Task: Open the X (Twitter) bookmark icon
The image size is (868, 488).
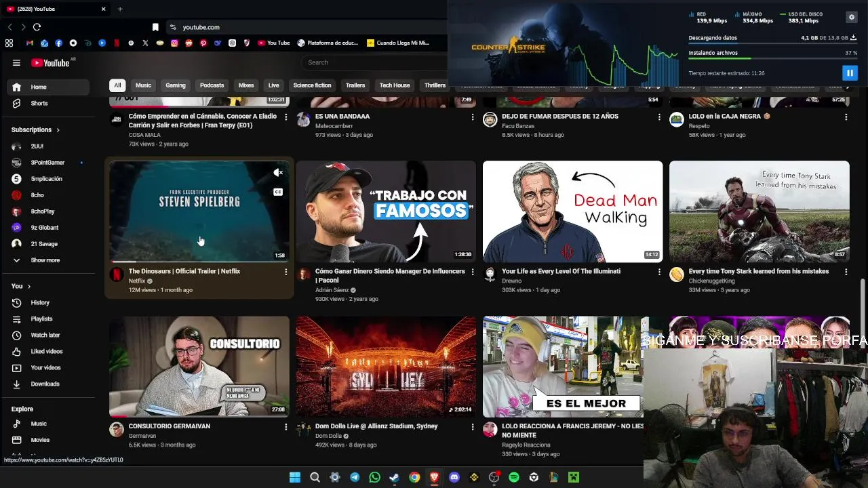Action: pos(145,43)
